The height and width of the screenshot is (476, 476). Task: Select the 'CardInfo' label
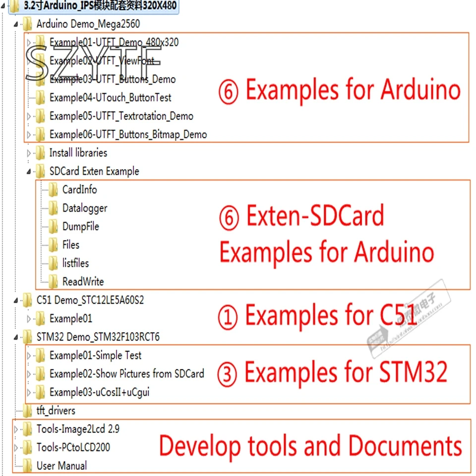(x=79, y=190)
